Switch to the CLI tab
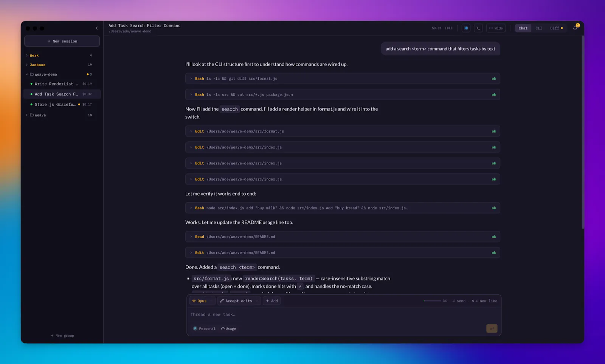This screenshot has height=364, width=605. click(539, 28)
